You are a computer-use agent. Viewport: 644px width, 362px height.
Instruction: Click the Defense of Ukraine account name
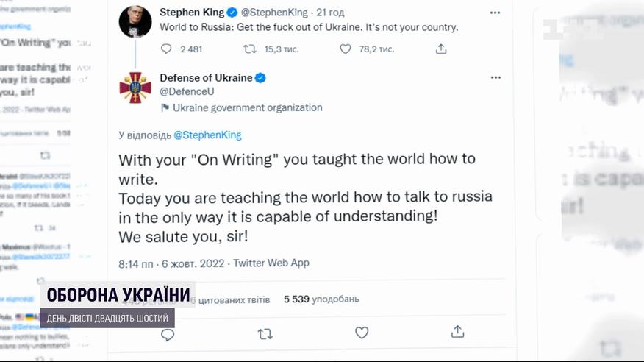pyautogui.click(x=206, y=78)
